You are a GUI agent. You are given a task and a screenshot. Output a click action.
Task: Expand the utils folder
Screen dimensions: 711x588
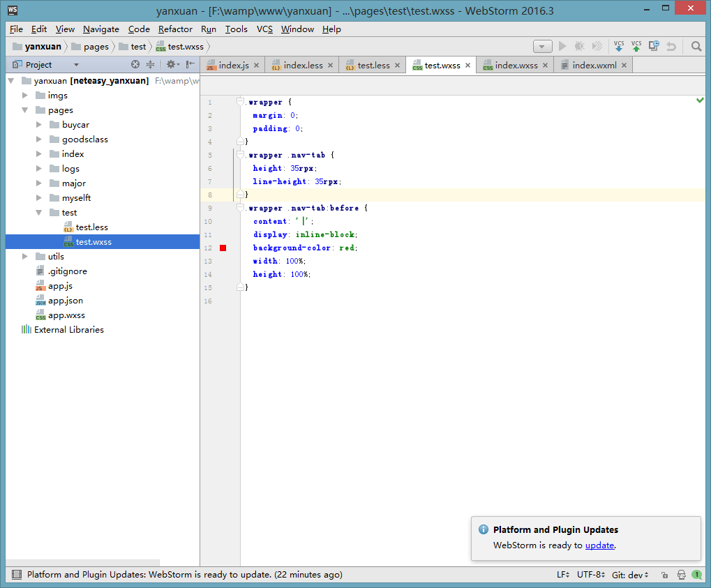coord(25,257)
